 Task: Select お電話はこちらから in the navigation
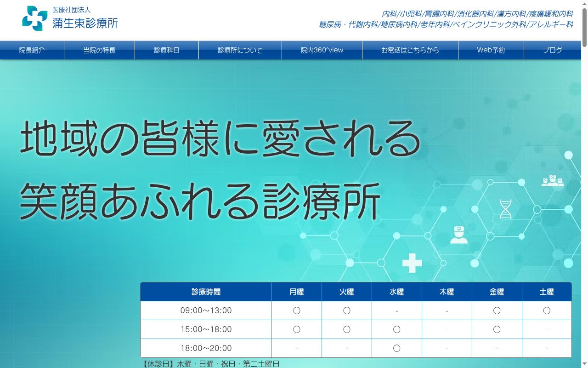pyautogui.click(x=410, y=50)
